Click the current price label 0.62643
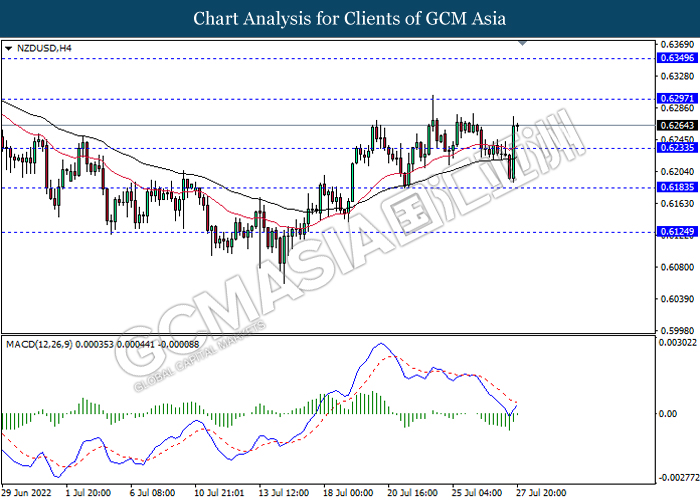The height and width of the screenshot is (500, 700). pyautogui.click(x=677, y=126)
